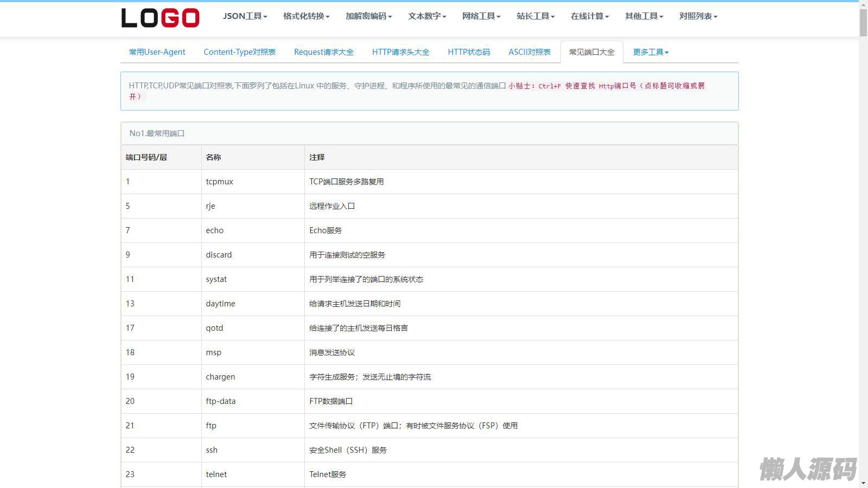Click the scrollbar down arrow
Image resolution: width=868 pixels, height=488 pixels.
[863, 483]
